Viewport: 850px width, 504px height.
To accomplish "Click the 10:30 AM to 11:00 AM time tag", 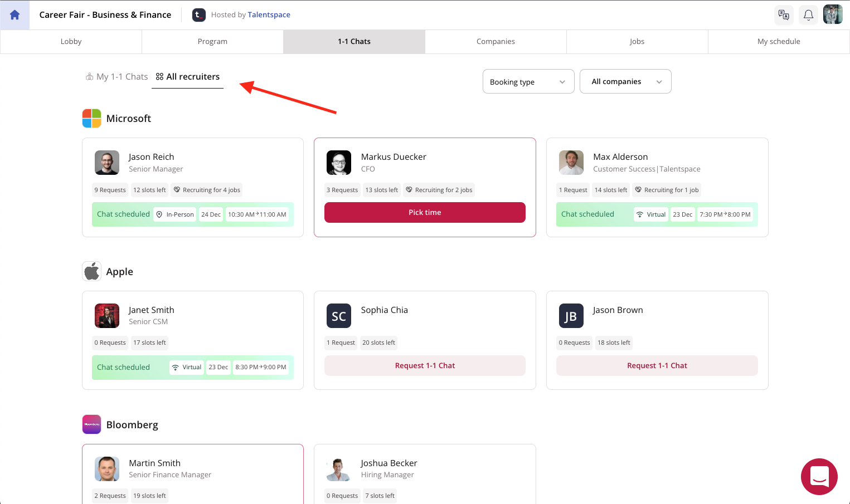I will [x=257, y=214].
